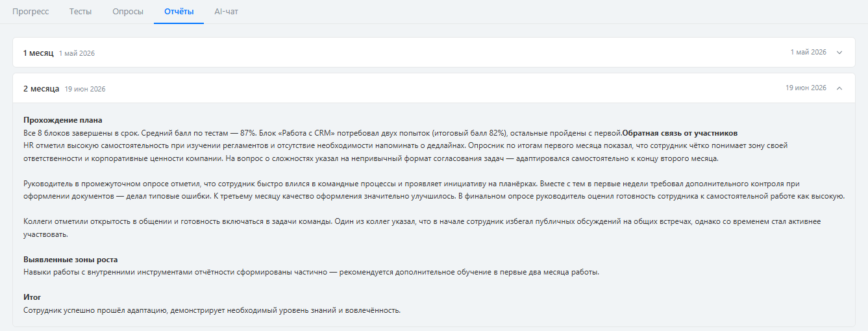
Task: Go to the Опросы tab
Action: pyautogui.click(x=128, y=12)
